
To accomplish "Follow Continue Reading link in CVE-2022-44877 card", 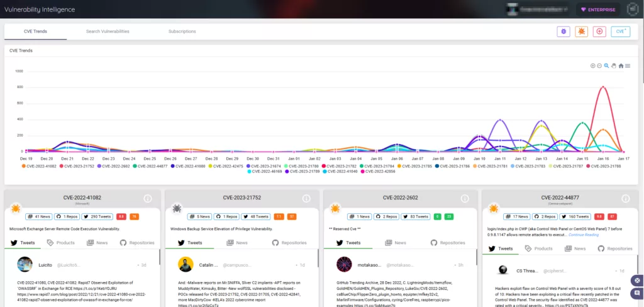I will point(583,235).
